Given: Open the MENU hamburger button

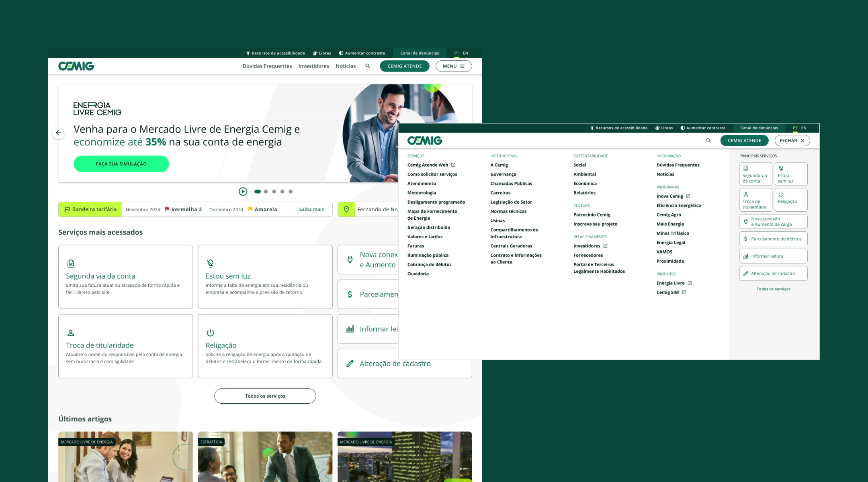Looking at the screenshot, I should pos(454,66).
